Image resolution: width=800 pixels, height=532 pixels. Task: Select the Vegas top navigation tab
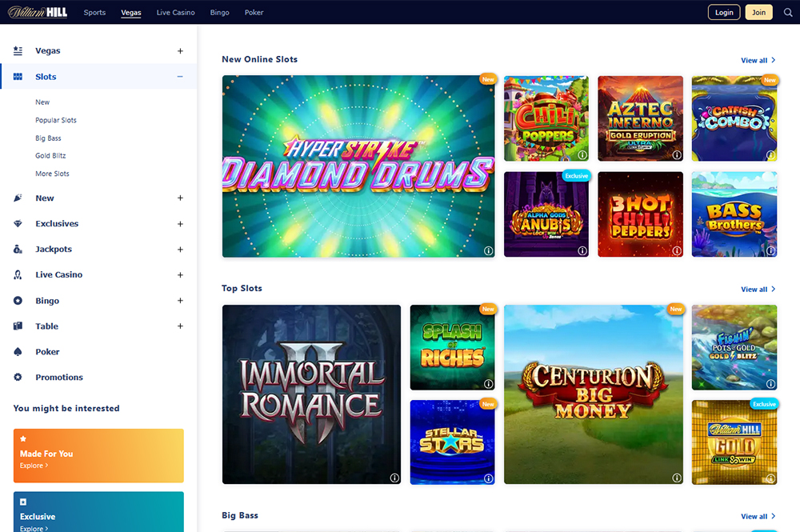click(x=130, y=13)
